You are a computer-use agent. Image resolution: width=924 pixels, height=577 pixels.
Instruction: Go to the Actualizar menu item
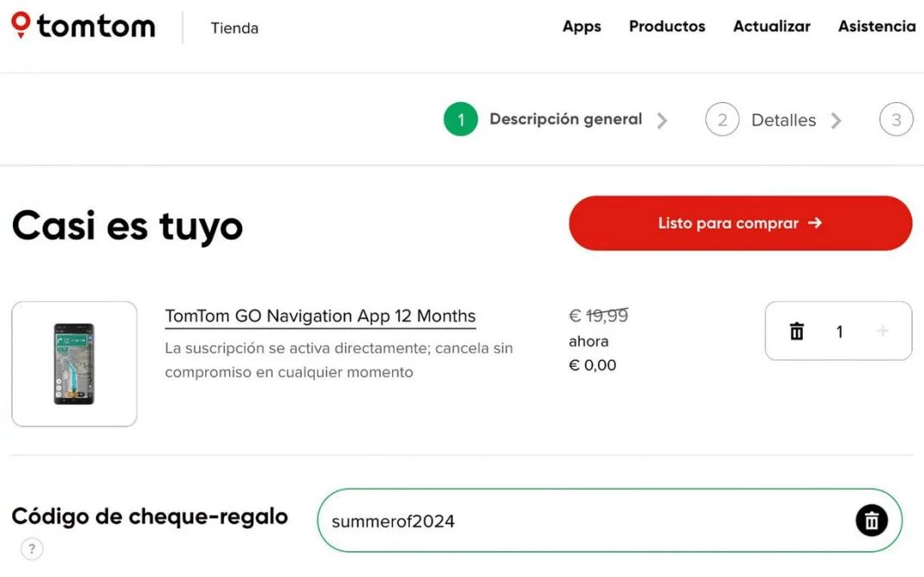(772, 27)
